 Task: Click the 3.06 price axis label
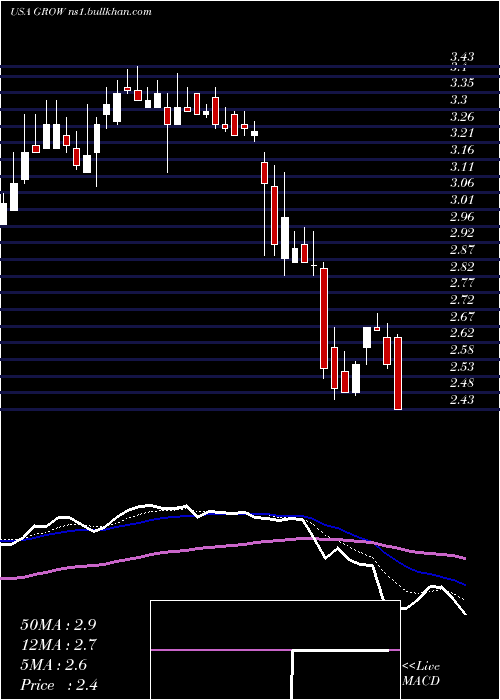pos(462,183)
